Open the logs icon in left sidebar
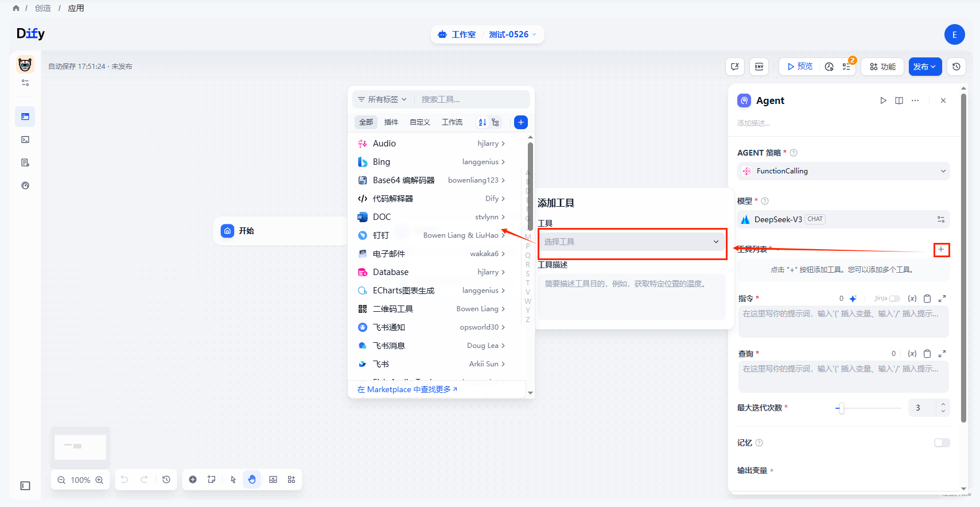Viewport: 980px width, 507px height. (x=25, y=162)
